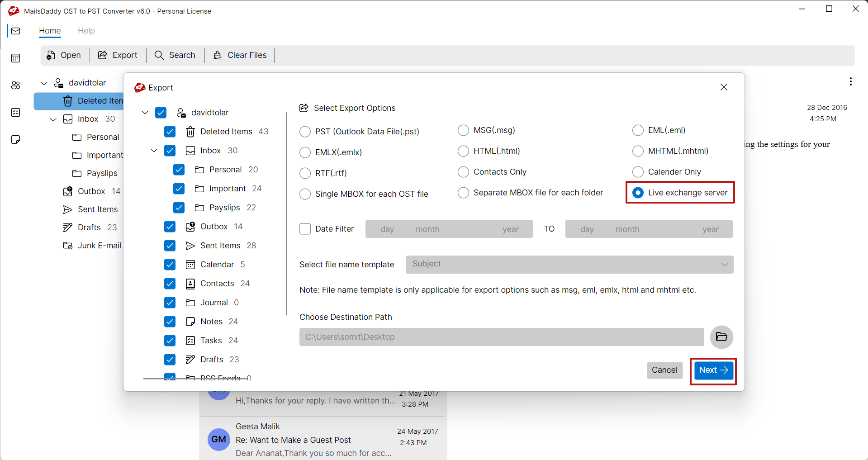The height and width of the screenshot is (460, 868).
Task: Collapse davidtolar in background folder tree
Action: [x=44, y=83]
